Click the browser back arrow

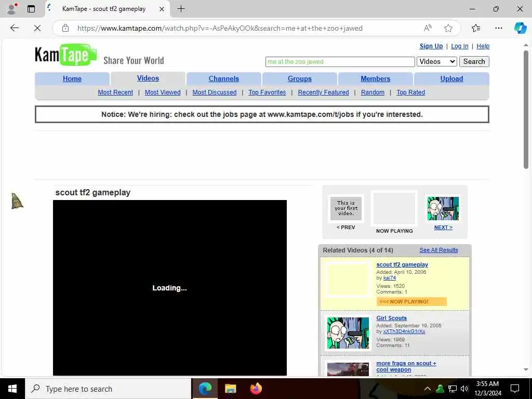tap(14, 28)
